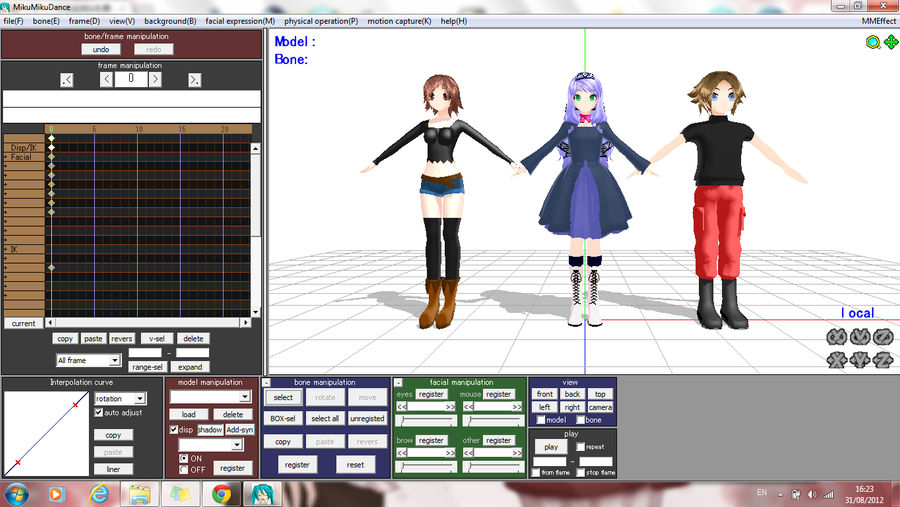Expand the Facial row in timeline
Screen dimensions: 900x507
tap(6, 157)
